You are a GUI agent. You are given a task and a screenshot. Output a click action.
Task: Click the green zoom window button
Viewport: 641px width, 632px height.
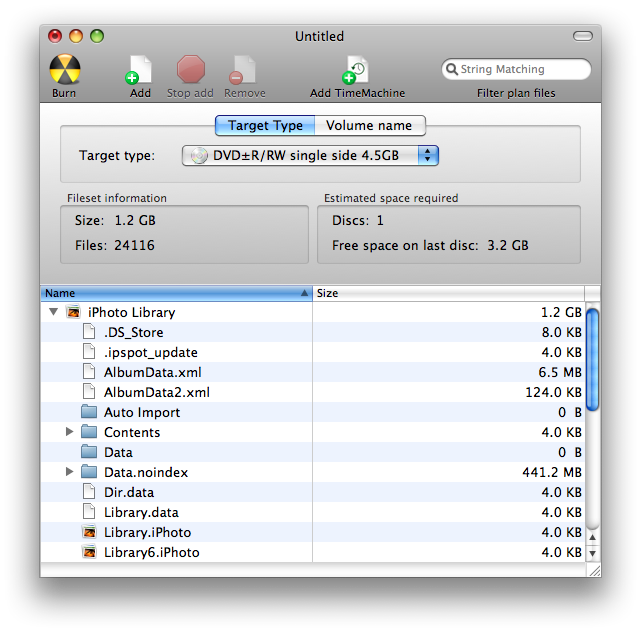click(x=97, y=36)
